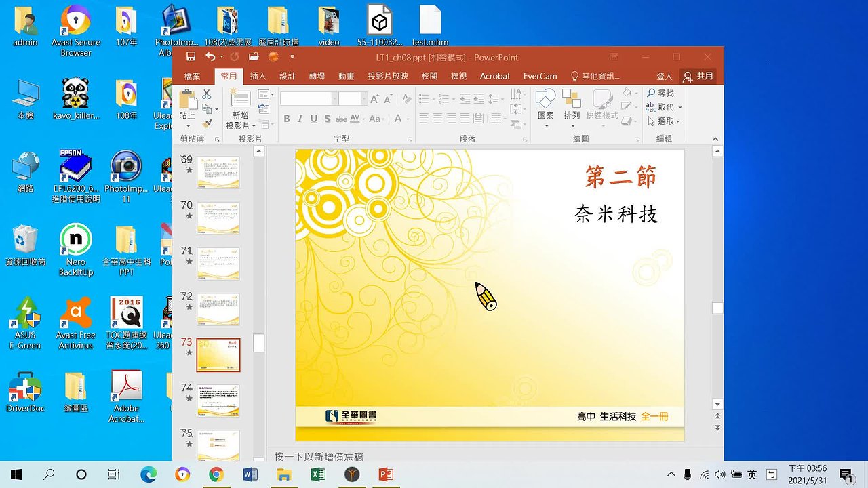Click previous slide double-arrow button
Screen dimensions: 868x488
717,417
